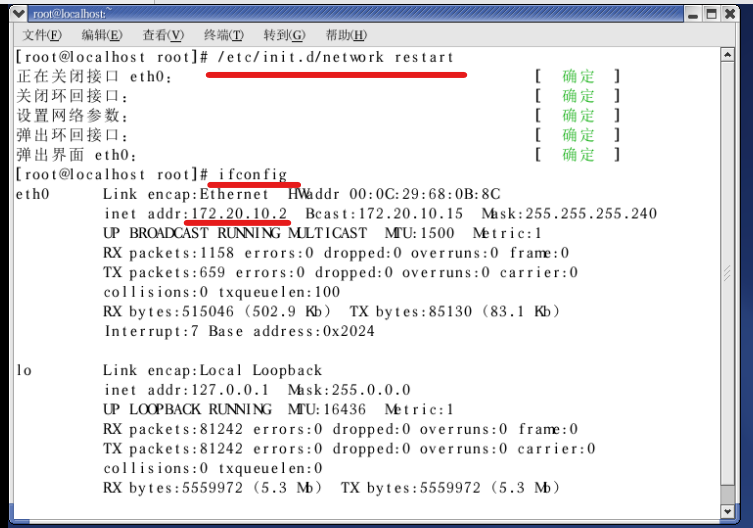
Task: Open the 终端(T) menu
Action: click(224, 35)
